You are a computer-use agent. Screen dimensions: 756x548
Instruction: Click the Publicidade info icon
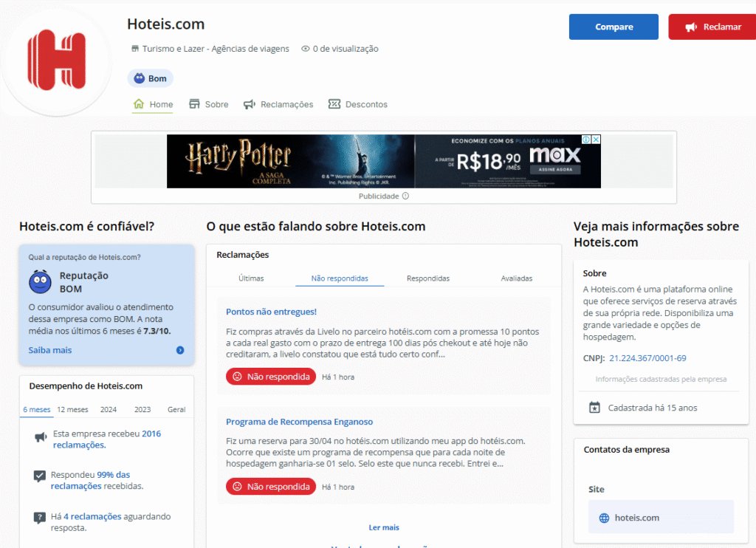click(405, 196)
